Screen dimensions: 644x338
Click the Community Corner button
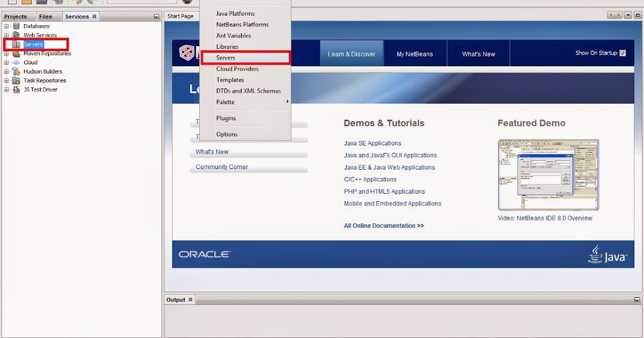coord(249,167)
